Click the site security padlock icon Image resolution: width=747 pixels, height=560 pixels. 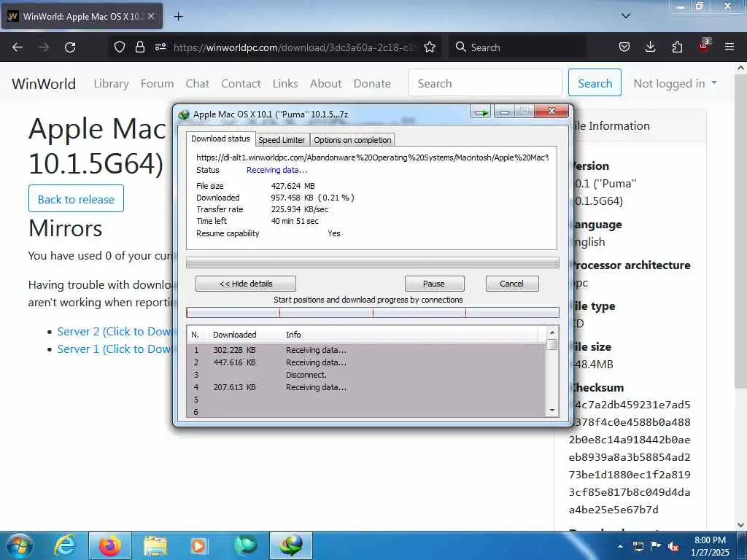point(139,47)
